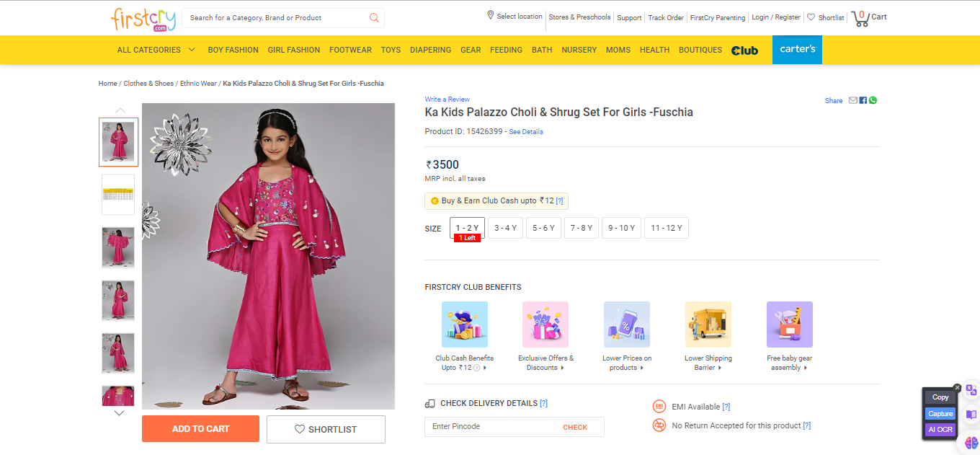Expand the All Categories dropdown
This screenshot has height=455, width=980.
point(156,50)
